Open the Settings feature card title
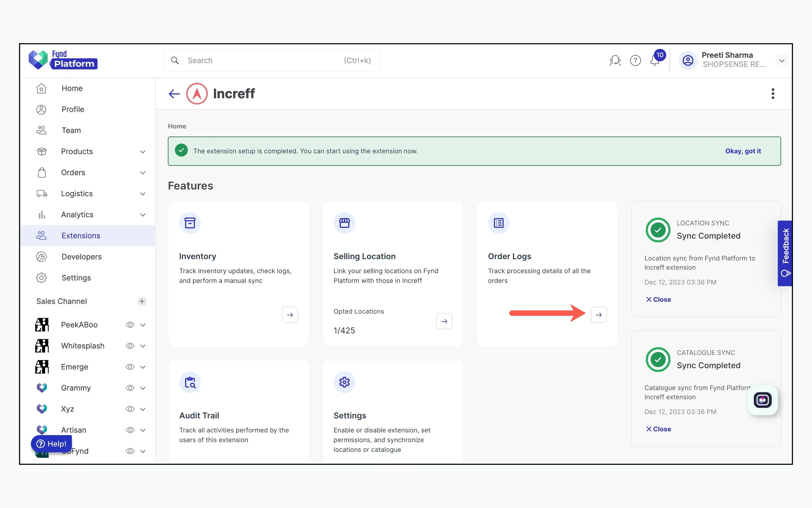Viewport: 812px width, 508px height. click(350, 416)
